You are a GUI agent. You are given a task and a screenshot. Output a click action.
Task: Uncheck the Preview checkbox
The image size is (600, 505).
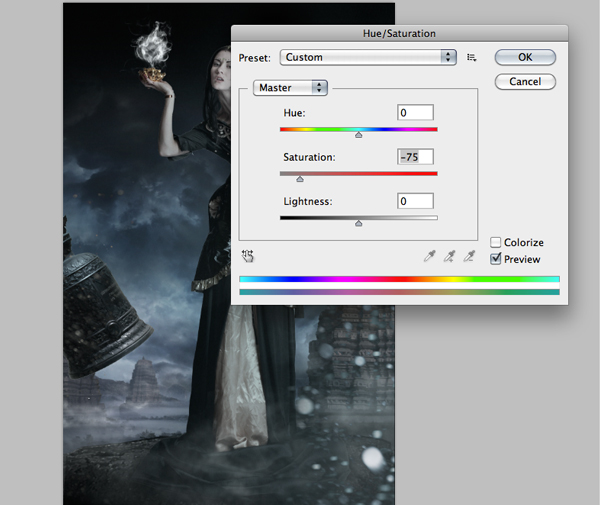(x=496, y=259)
